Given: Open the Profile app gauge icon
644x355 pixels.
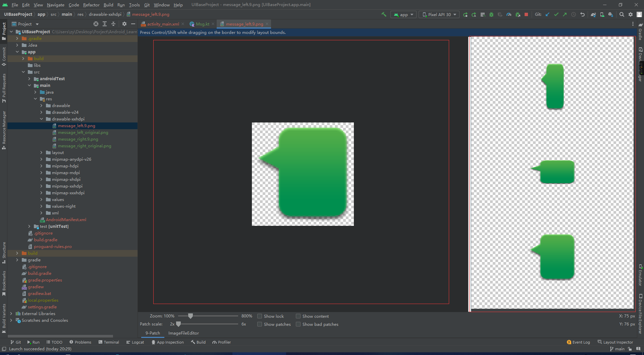Looking at the screenshot, I should pyautogui.click(x=509, y=14).
